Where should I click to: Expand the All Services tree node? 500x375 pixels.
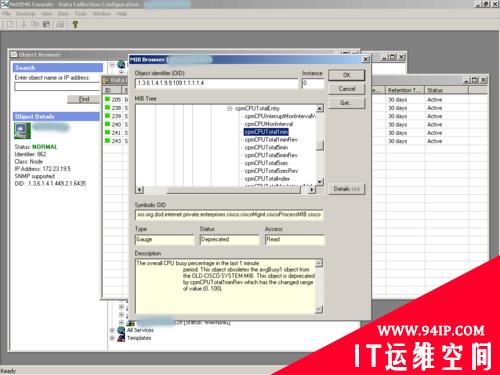click(x=112, y=330)
